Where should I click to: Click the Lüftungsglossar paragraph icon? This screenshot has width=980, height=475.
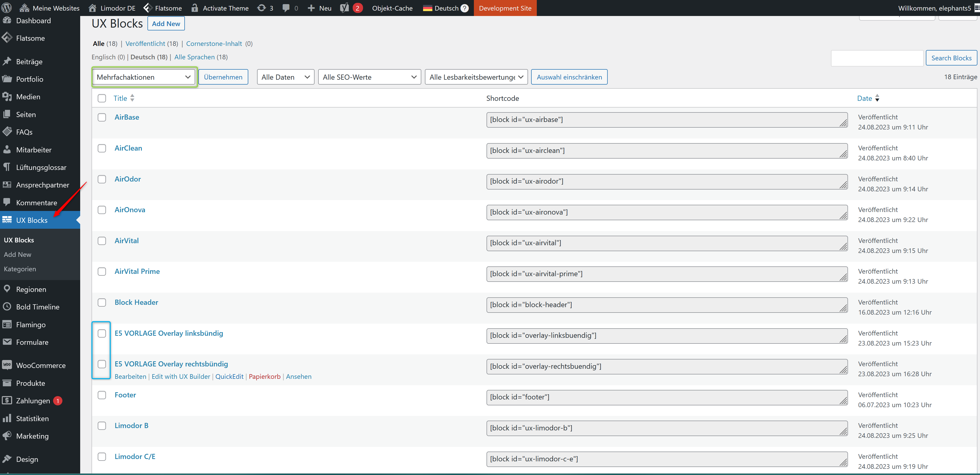pos(7,167)
